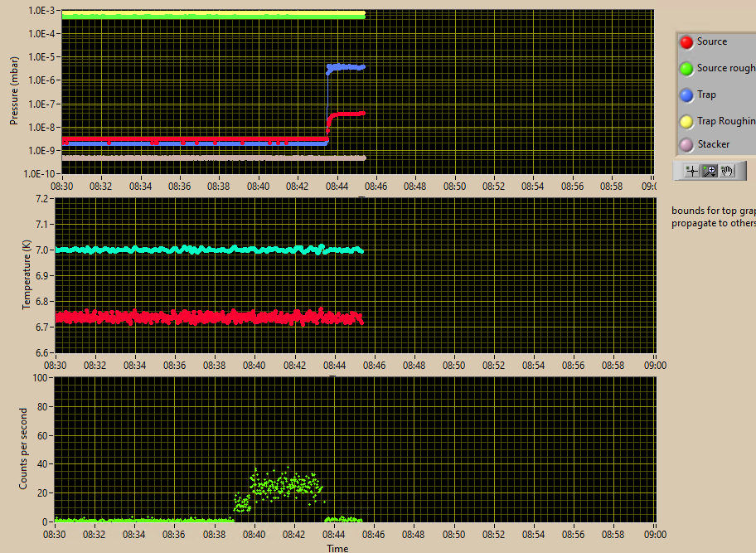Click 1.0E-10 pressure axis minimum
This screenshot has height=553, width=756.
pyautogui.click(x=41, y=173)
